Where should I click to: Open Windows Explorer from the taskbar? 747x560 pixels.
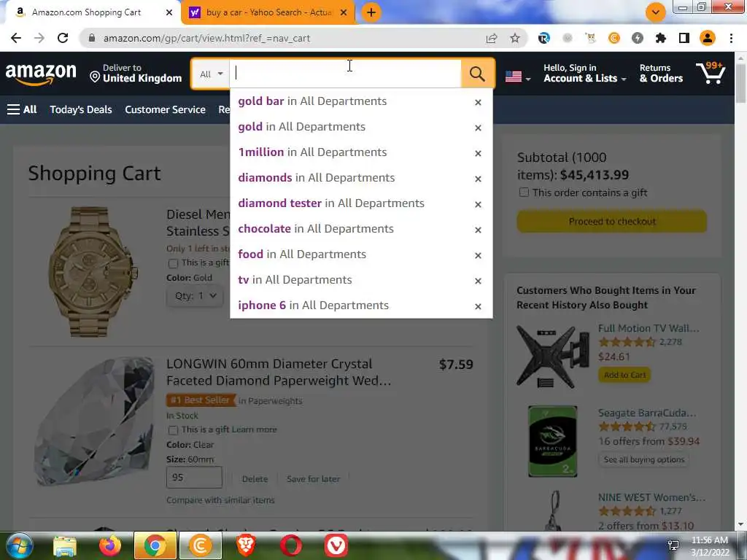[65, 545]
